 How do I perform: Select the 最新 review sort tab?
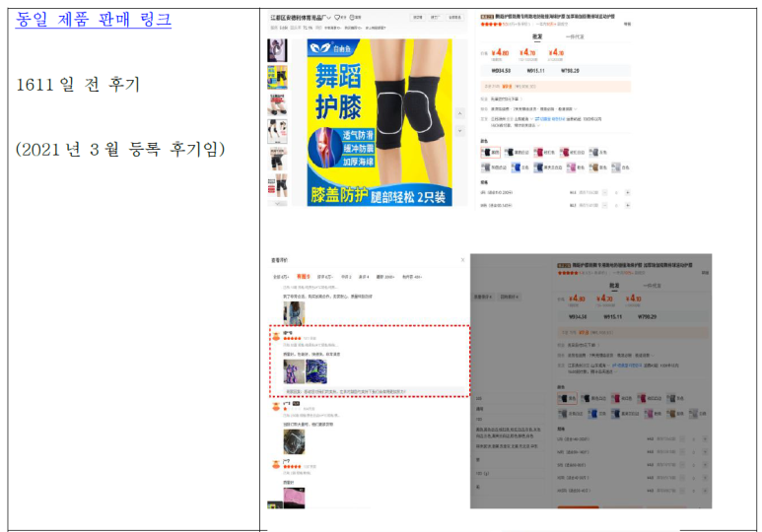tap(385, 277)
